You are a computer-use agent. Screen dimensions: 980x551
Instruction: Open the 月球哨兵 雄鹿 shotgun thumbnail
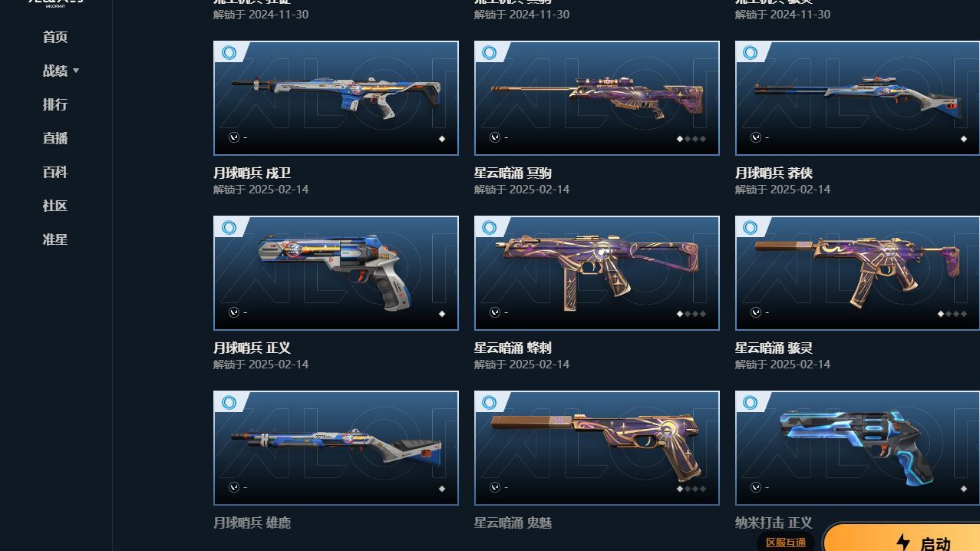pos(336,448)
